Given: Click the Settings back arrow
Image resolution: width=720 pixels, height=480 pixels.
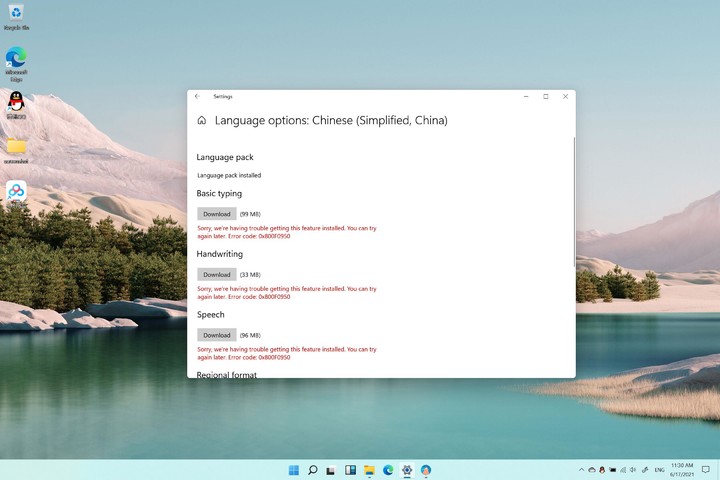Looking at the screenshot, I should click(x=197, y=97).
